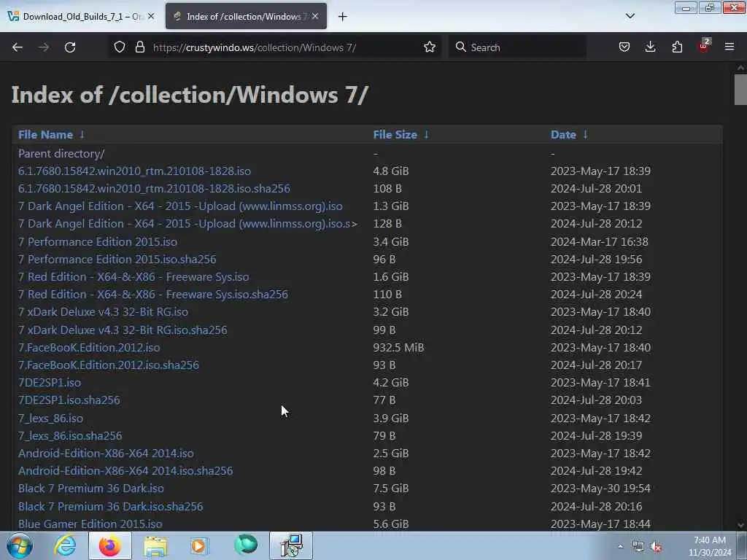This screenshot has height=560, width=747.
Task: Sort by Date column
Action: [x=563, y=135]
